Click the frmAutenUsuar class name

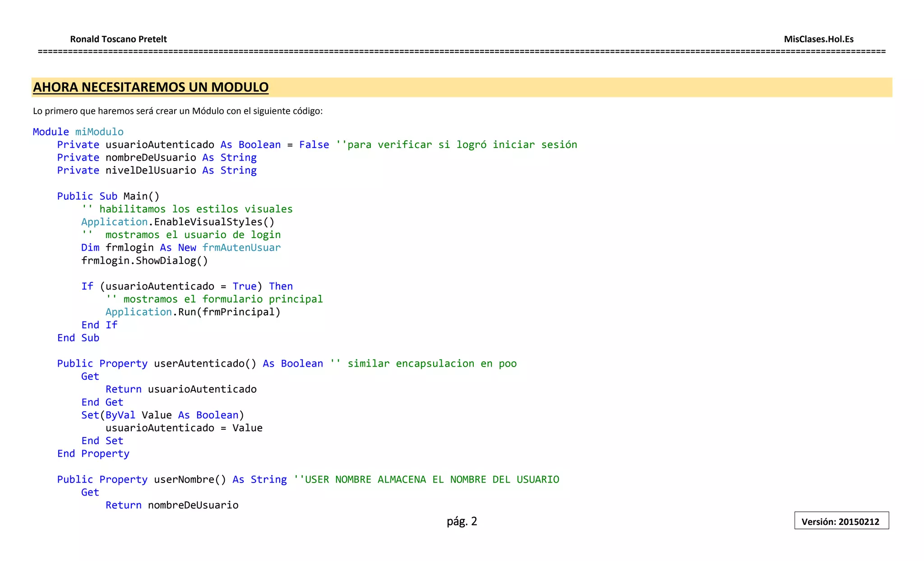241,248
